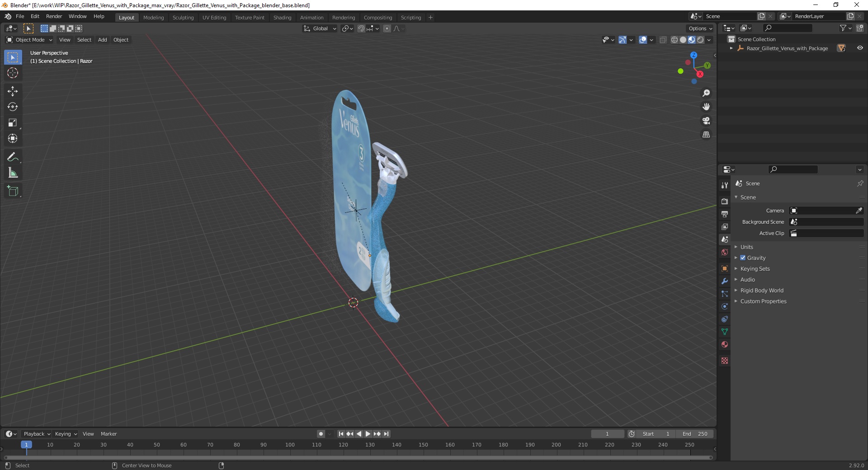Open the View Layer properties tab
Image resolution: width=868 pixels, height=470 pixels.
(x=725, y=226)
